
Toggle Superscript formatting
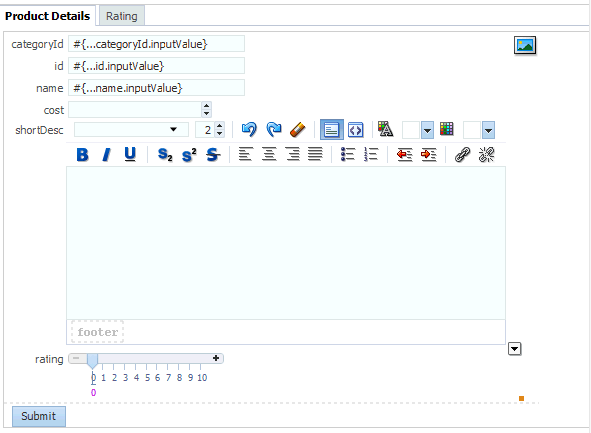point(189,155)
